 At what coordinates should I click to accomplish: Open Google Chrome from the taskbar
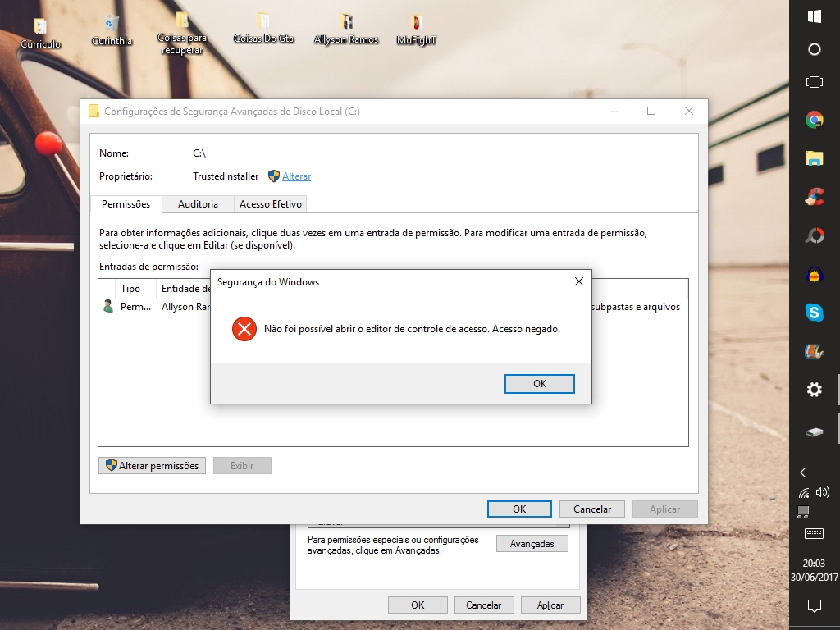point(815,120)
